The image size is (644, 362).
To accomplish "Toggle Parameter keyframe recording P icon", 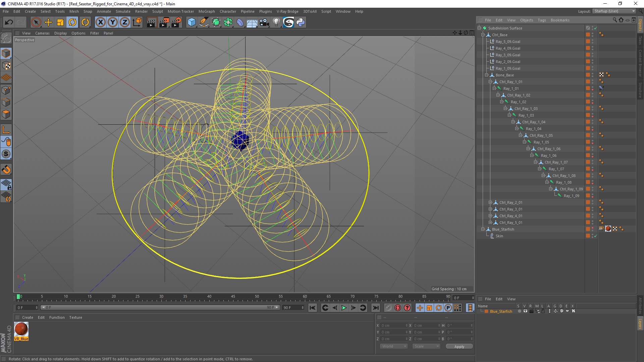I will click(448, 308).
